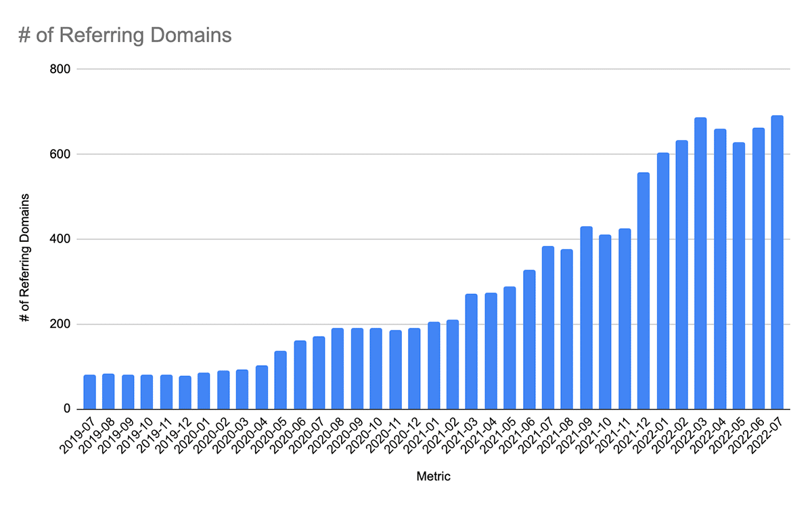Screen dimensions: 812x508
Task: Click the x-axis label 'Metric'
Action: tap(434, 476)
